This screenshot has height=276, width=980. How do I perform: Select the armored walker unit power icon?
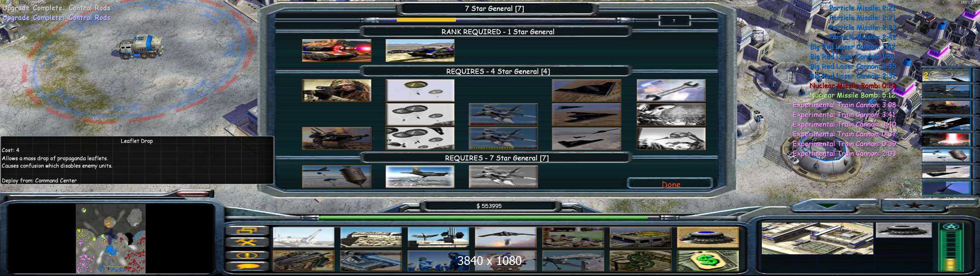pyautogui.click(x=336, y=138)
